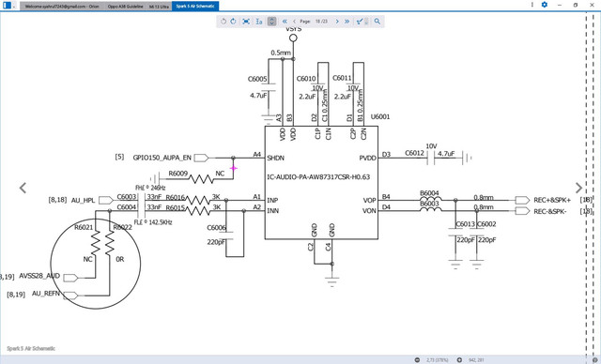Viewport: 601px width, 364px height.
Task: Jump to the last page
Action: [x=347, y=22]
